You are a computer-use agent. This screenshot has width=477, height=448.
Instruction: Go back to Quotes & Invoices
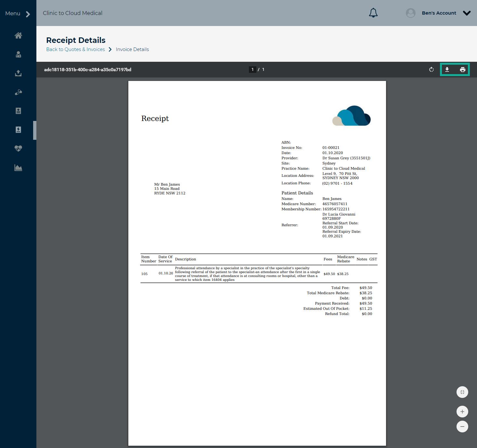pos(75,49)
